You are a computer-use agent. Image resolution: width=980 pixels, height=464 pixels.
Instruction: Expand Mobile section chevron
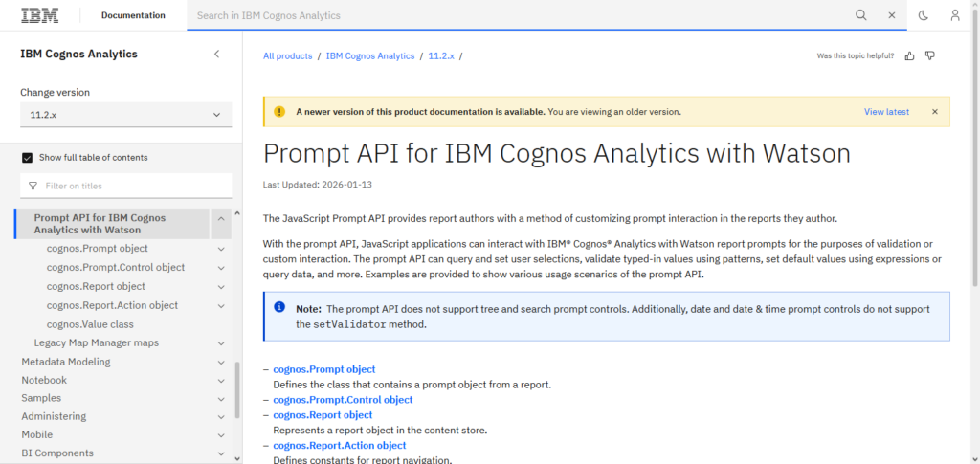click(x=221, y=435)
